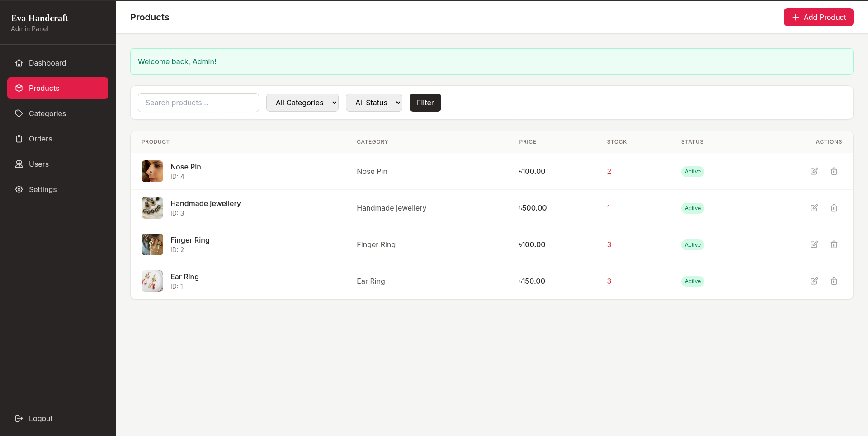Click the Active status badge for Nose Pin
This screenshot has width=868, height=436.
(x=693, y=171)
